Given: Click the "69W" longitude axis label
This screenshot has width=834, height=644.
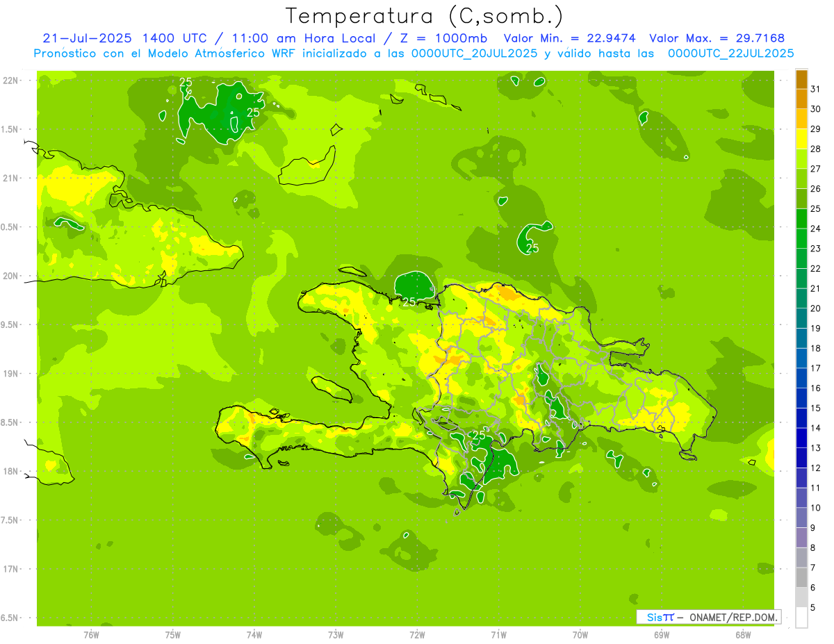Looking at the screenshot, I should coord(662,635).
